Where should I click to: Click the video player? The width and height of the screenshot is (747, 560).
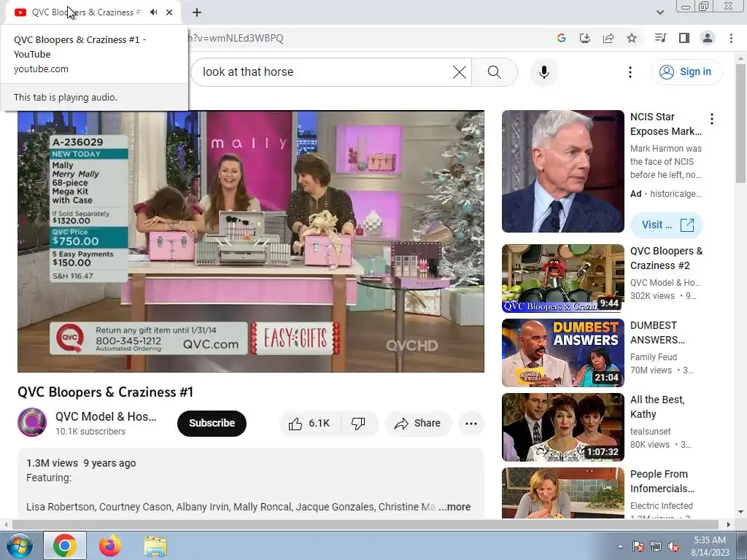click(x=251, y=241)
